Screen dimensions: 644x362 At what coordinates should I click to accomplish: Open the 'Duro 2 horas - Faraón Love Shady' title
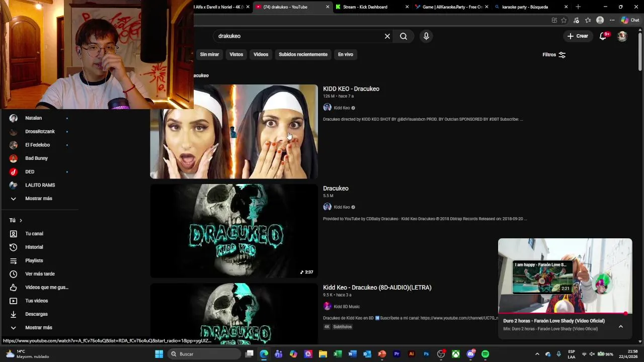coord(554,321)
